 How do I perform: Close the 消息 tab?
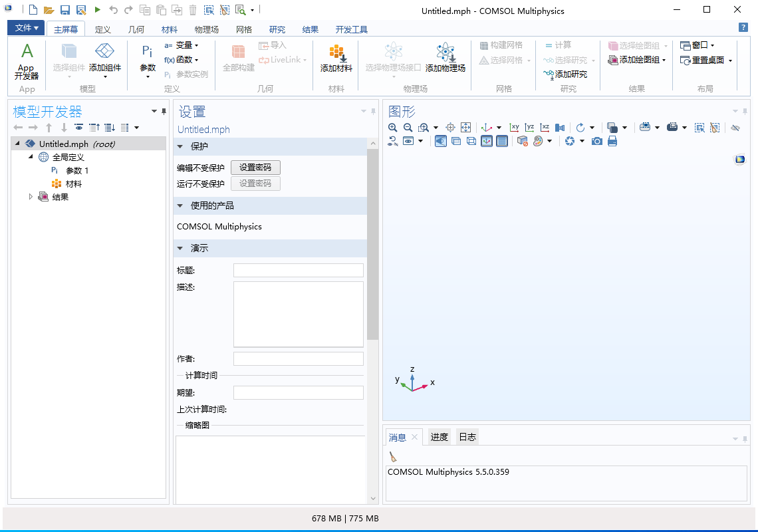coord(414,437)
